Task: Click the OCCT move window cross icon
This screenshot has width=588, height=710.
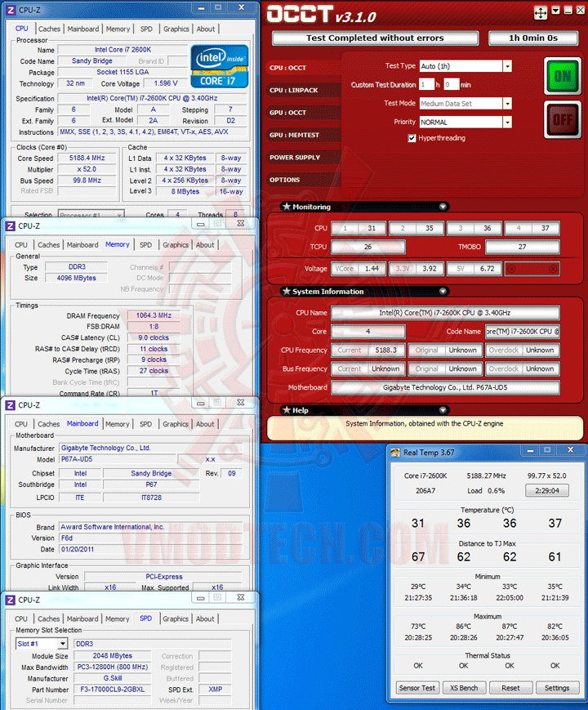Action: click(x=541, y=13)
